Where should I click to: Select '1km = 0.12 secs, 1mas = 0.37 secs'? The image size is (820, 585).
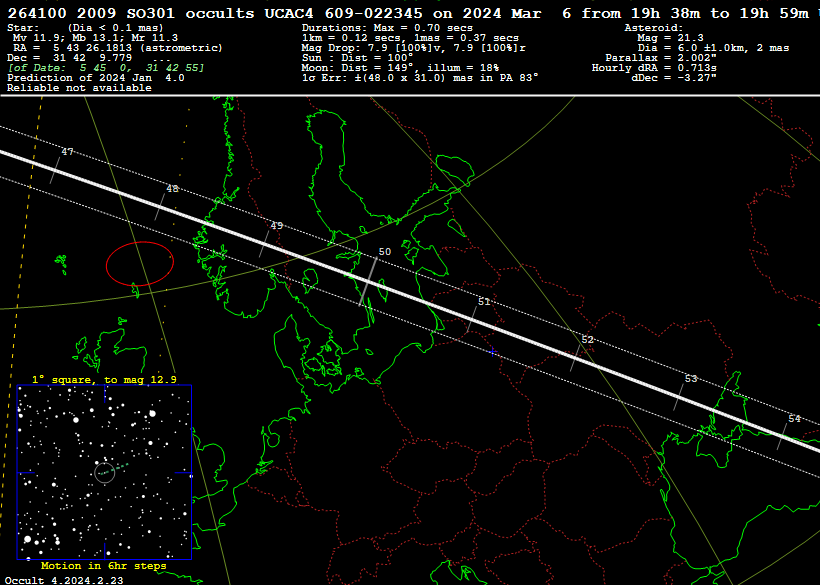411,38
